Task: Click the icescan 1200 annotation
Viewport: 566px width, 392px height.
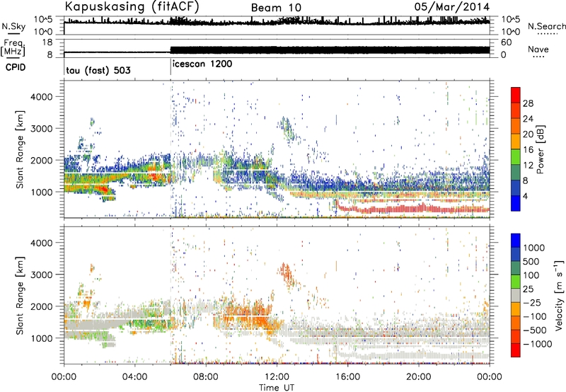Action: 202,64
